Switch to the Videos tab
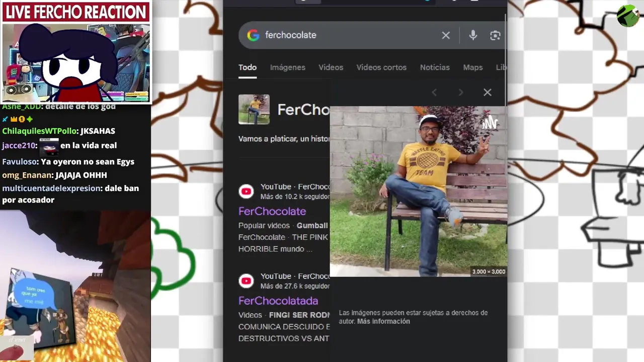 [331, 67]
